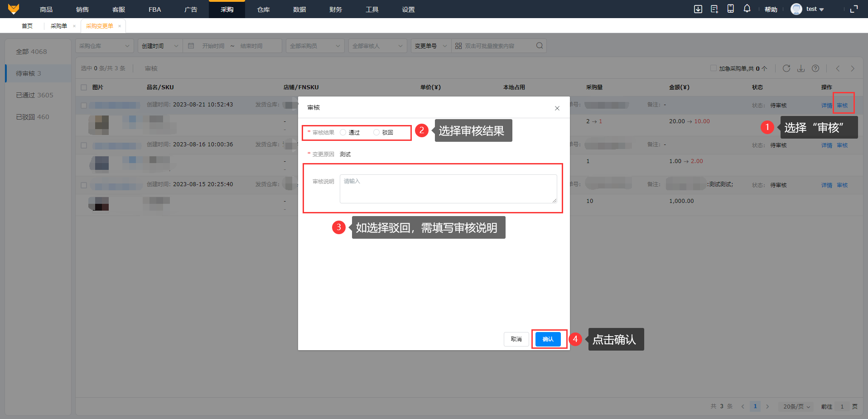Go to the next page in pagination
Viewport: 868px width, 419px height.
tap(767, 406)
